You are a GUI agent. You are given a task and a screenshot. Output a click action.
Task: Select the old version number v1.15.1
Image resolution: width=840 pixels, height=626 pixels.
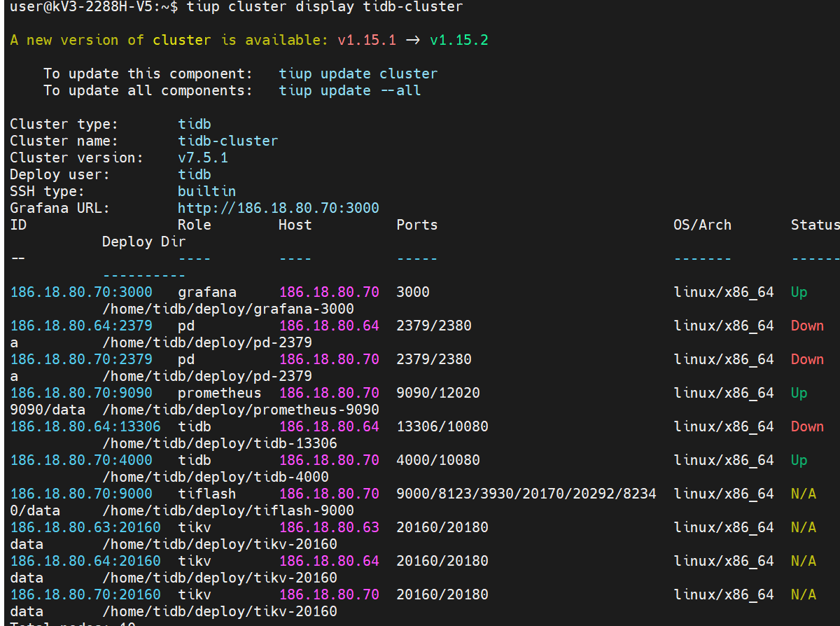[x=367, y=40]
